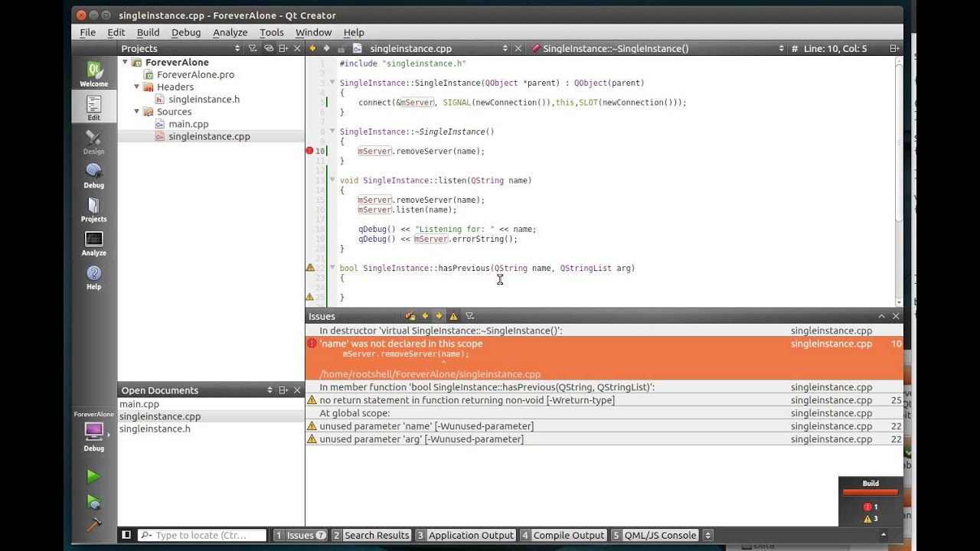Image resolution: width=980 pixels, height=551 pixels.
Task: Collapse the Headers folder
Action: [x=137, y=86]
